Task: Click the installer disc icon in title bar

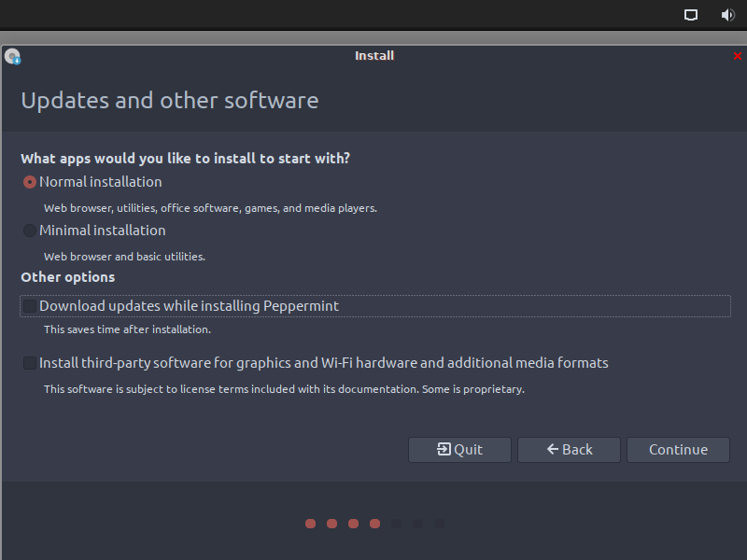Action: point(12,57)
